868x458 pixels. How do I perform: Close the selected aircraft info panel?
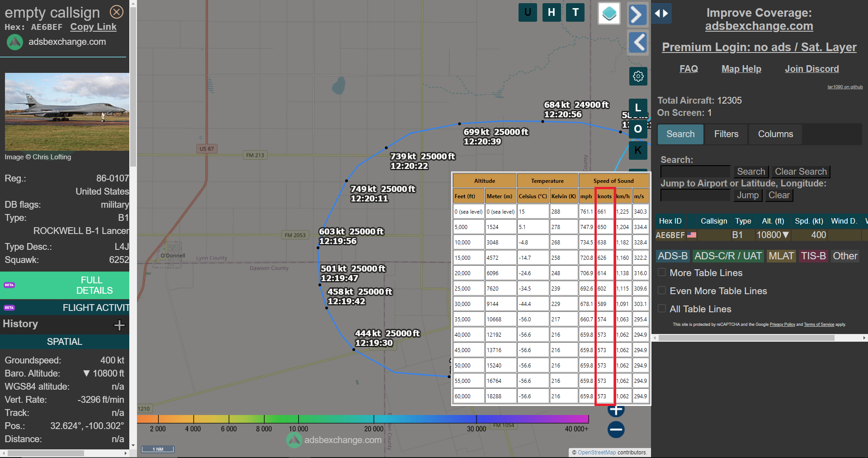117,12
